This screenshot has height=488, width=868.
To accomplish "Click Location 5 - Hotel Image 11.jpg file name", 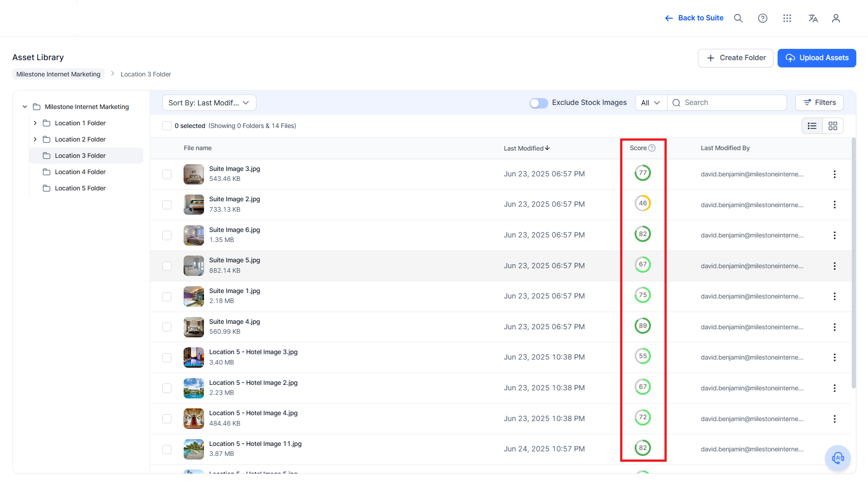I will (x=255, y=444).
